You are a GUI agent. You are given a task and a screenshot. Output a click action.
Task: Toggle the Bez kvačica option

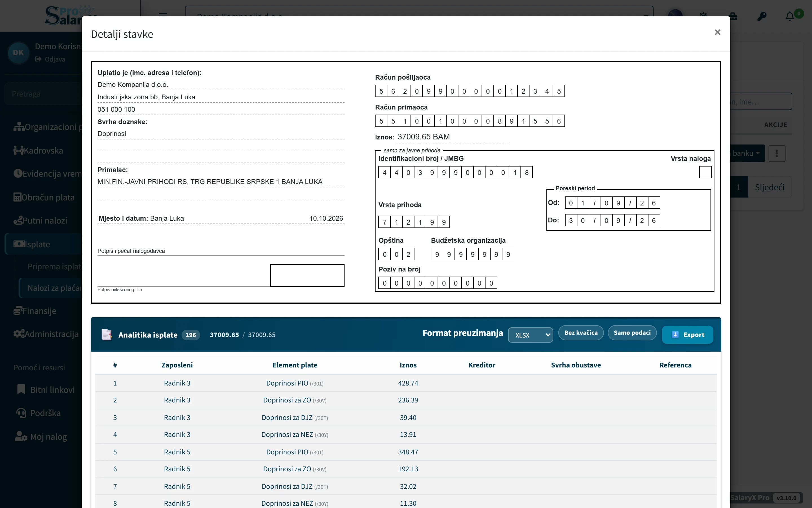[x=581, y=333]
